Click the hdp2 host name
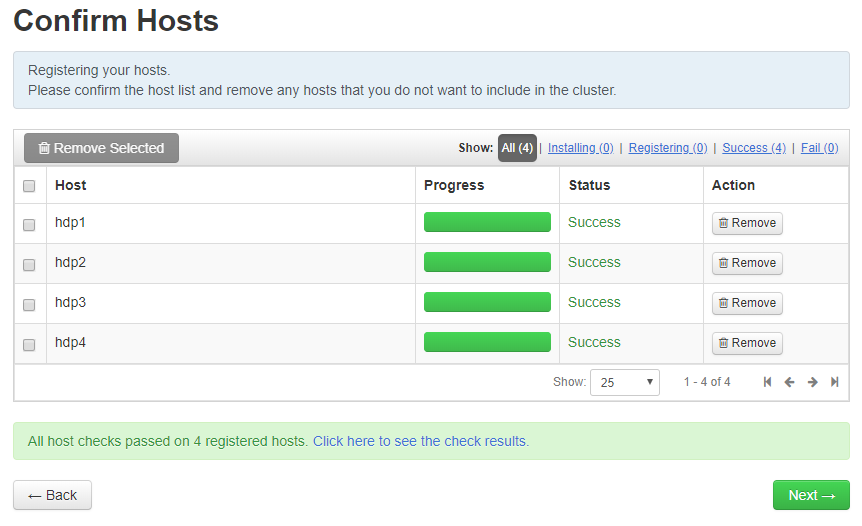This screenshot has width=862, height=526. pyautogui.click(x=70, y=263)
